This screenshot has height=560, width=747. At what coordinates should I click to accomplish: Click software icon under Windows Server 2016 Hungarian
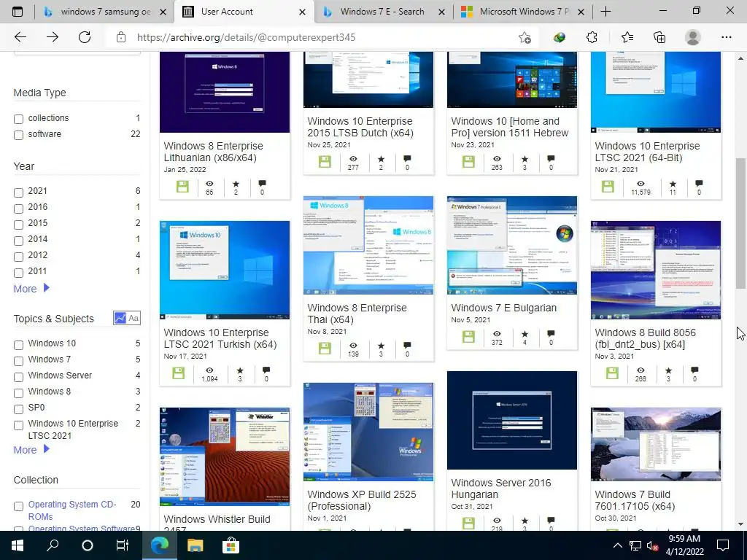click(x=469, y=523)
